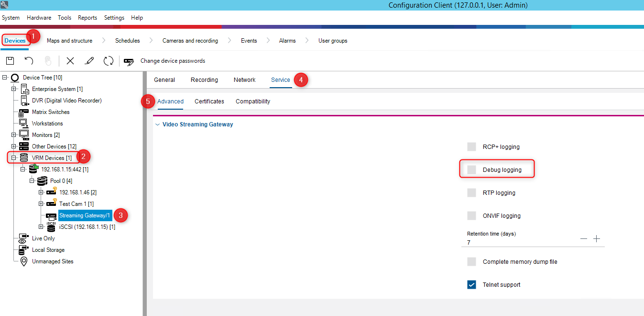Screen dimensions: 644x316
Task: Collapse the Video Streaming Gateway section
Action: [x=158, y=124]
